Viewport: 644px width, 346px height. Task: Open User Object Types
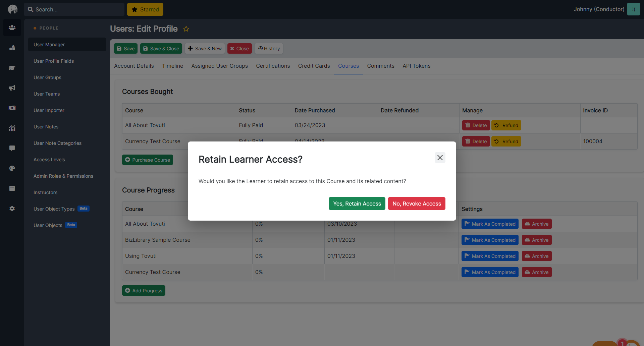tap(67, 209)
